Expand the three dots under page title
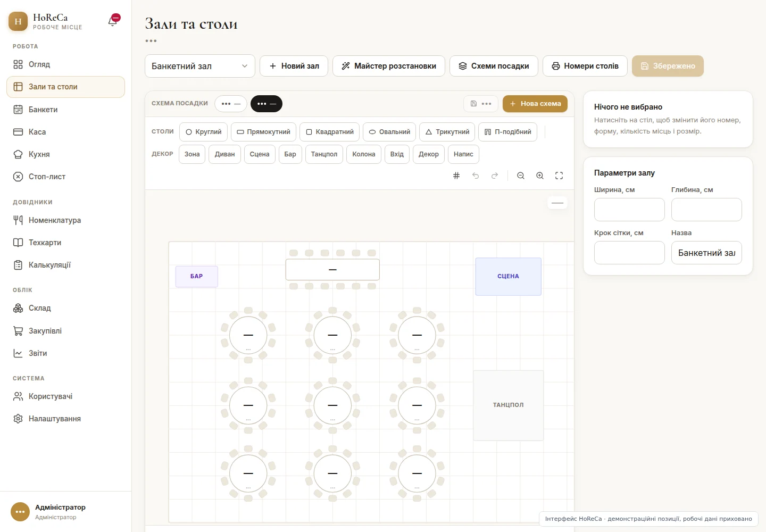The height and width of the screenshot is (532, 766). point(151,40)
